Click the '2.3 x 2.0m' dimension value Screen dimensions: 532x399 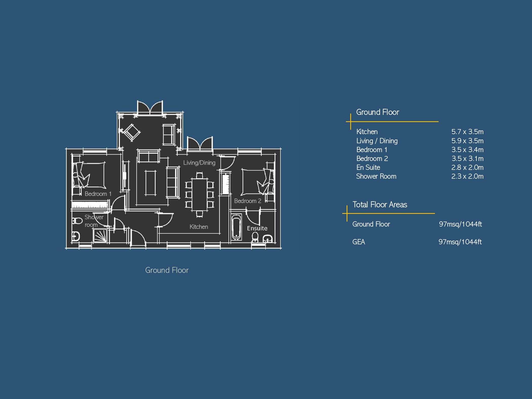click(467, 176)
